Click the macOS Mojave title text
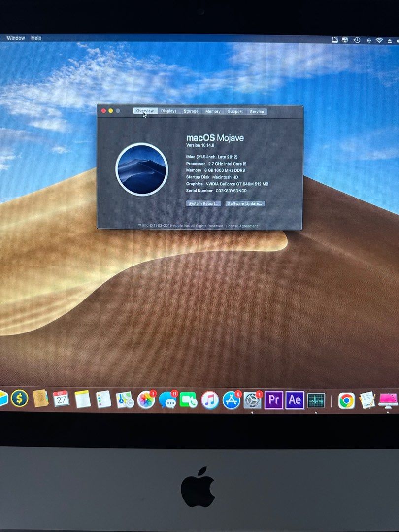This screenshot has height=532, width=399. [215, 138]
